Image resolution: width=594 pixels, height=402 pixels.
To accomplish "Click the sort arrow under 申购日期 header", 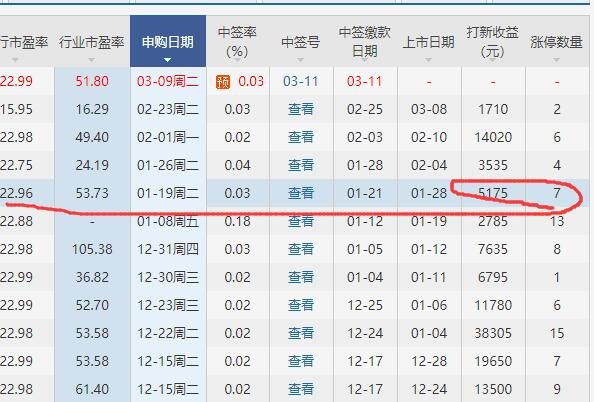I will point(167,60).
